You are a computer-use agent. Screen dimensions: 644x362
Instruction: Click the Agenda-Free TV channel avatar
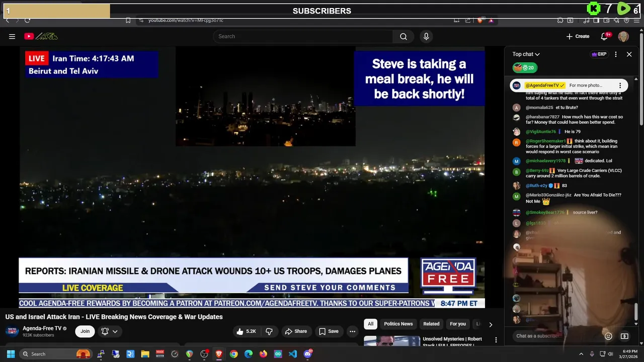[12, 331]
